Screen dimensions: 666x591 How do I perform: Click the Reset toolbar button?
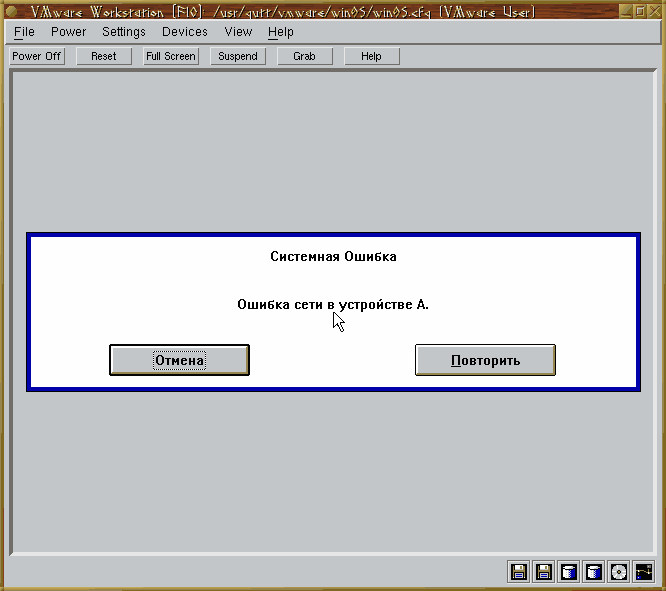pyautogui.click(x=104, y=56)
